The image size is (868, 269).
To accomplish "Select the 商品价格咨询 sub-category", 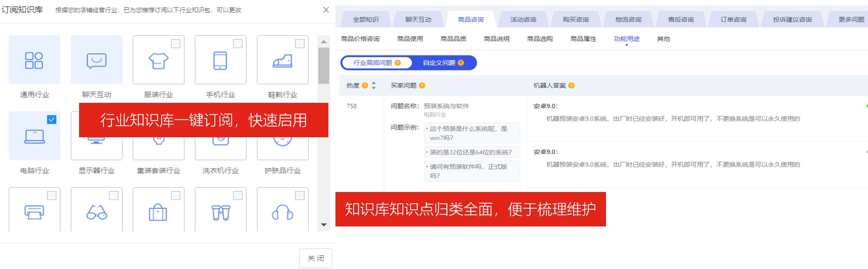I will [x=360, y=39].
